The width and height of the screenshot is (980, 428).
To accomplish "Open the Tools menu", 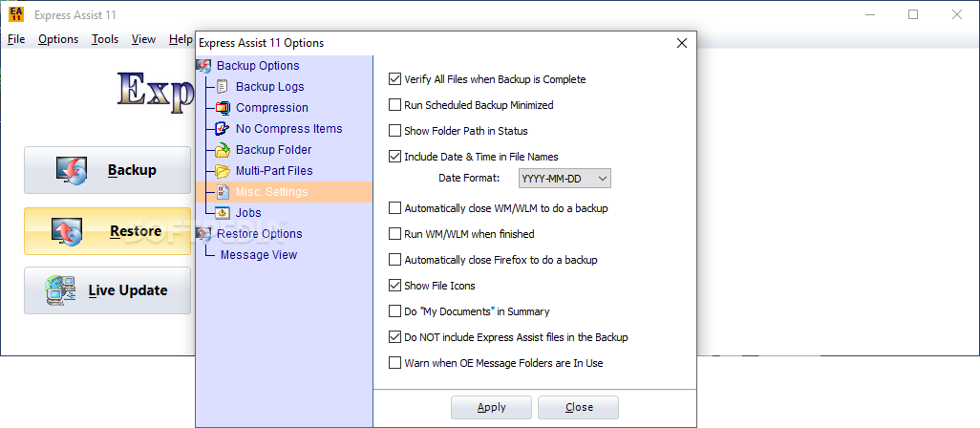I will (105, 39).
